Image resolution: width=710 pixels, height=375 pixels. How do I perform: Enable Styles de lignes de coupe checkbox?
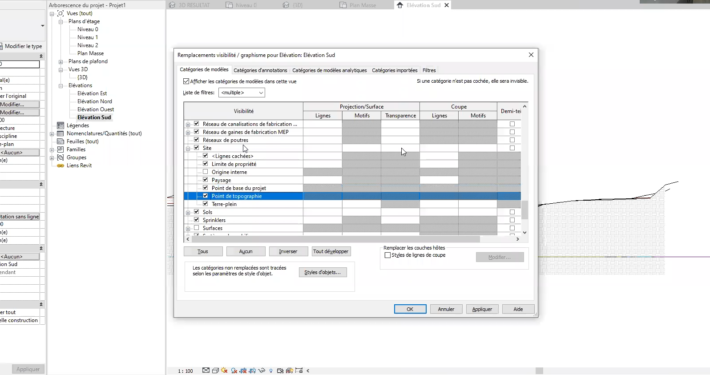388,255
